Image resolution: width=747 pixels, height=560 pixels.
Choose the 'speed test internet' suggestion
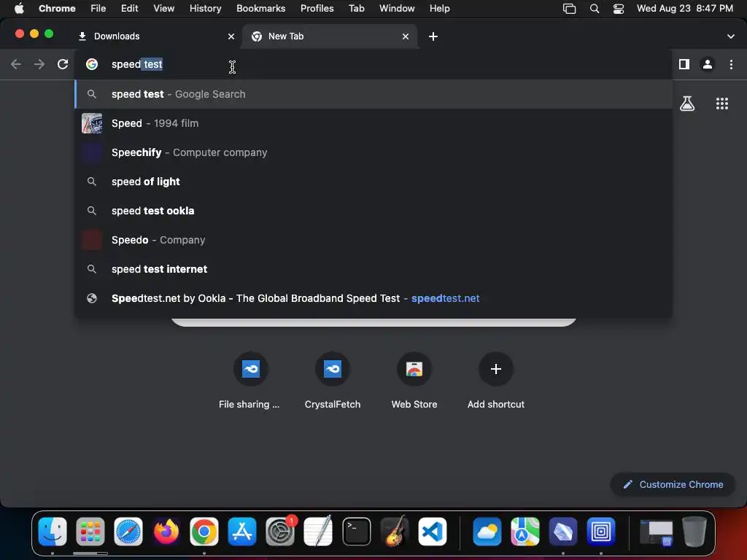coord(373,269)
